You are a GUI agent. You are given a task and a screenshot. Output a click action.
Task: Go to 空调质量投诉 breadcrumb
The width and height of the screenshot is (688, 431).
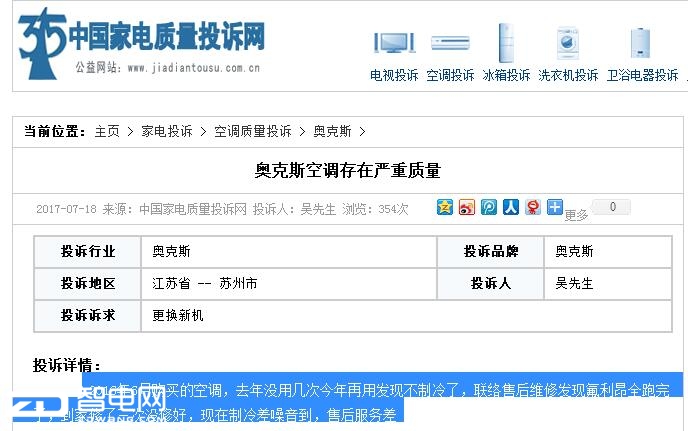coord(253,131)
